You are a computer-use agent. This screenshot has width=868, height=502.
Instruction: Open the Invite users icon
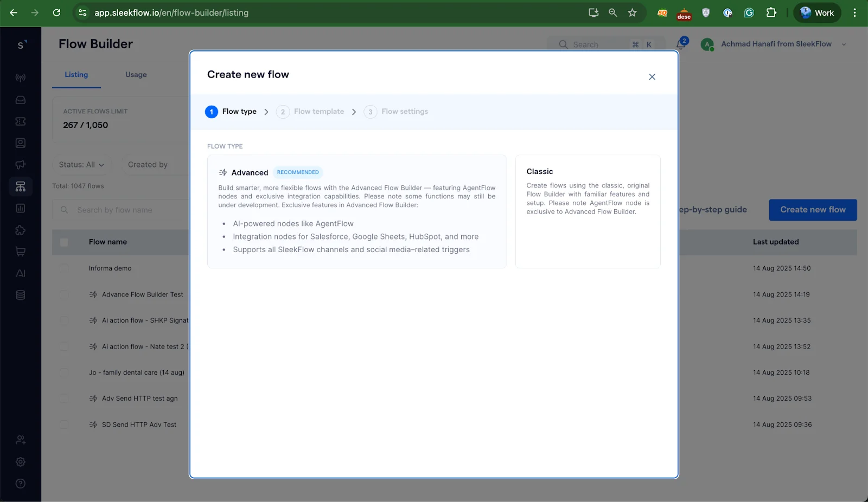click(x=21, y=440)
